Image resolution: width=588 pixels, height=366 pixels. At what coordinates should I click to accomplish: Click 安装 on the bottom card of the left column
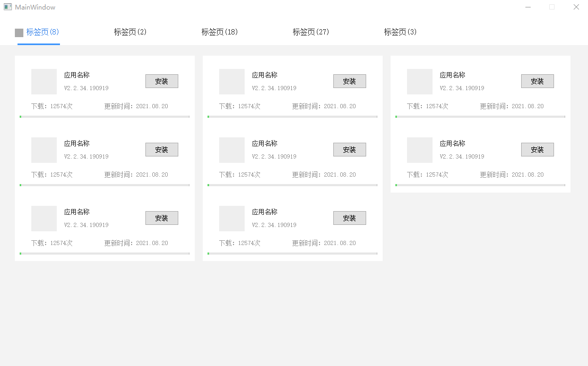[161, 218]
